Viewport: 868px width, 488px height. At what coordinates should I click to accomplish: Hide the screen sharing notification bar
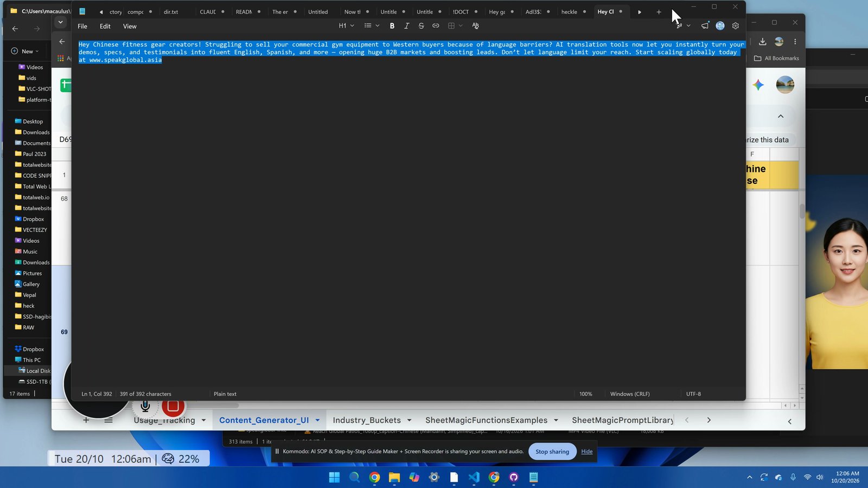click(587, 452)
